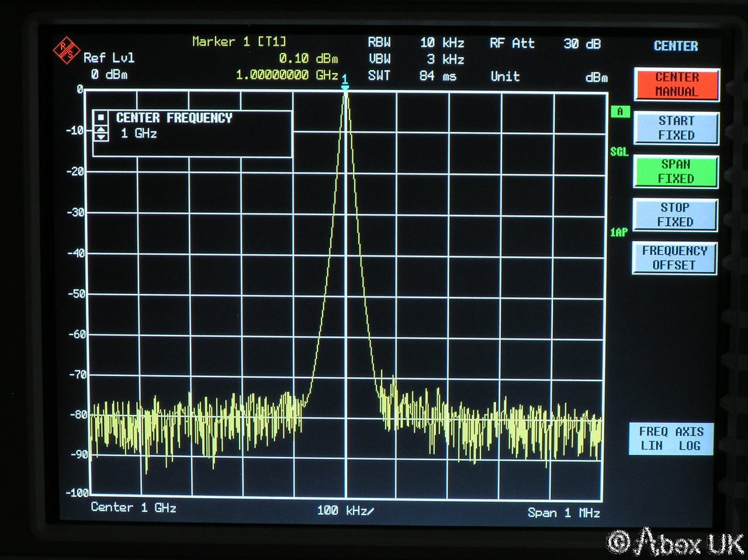The height and width of the screenshot is (560, 748).
Task: Click the 1AP trace indicator
Action: (619, 232)
